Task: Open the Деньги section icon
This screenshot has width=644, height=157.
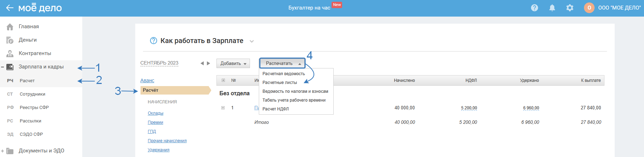Action: click(x=10, y=40)
